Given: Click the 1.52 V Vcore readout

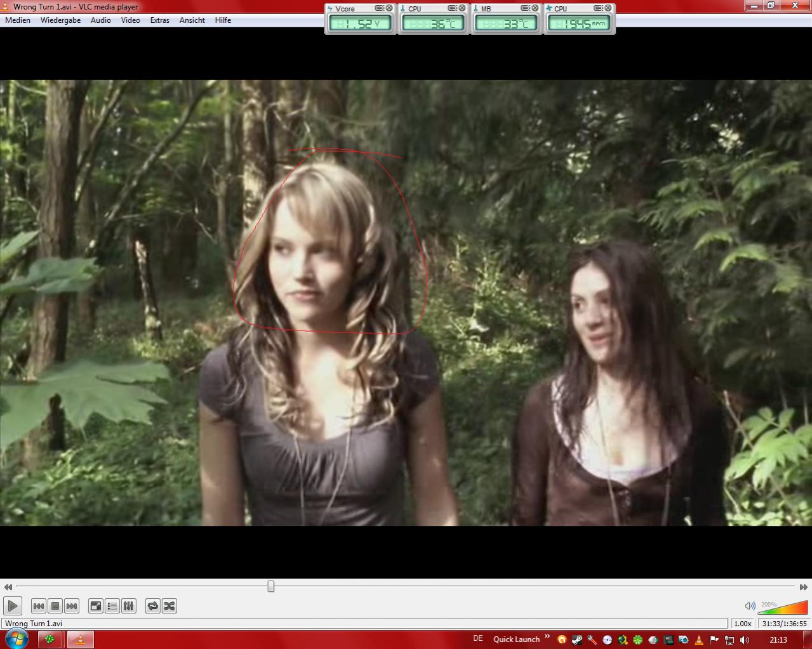Looking at the screenshot, I should click(361, 24).
